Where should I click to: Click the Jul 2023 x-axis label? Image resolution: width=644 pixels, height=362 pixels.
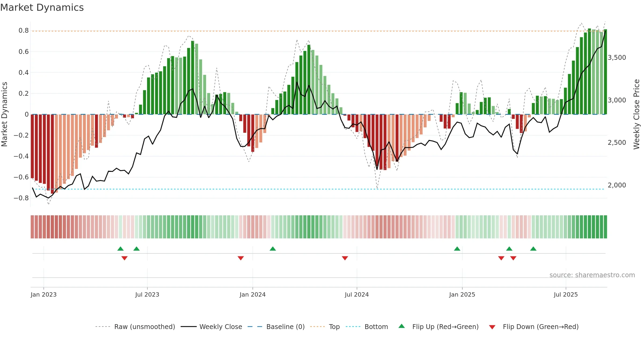pos(147,295)
